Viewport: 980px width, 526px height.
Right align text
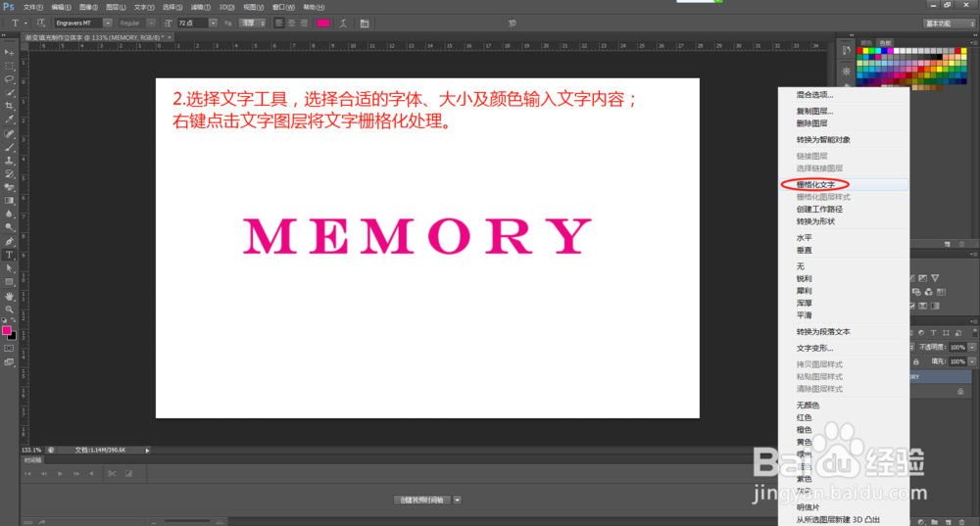304,24
